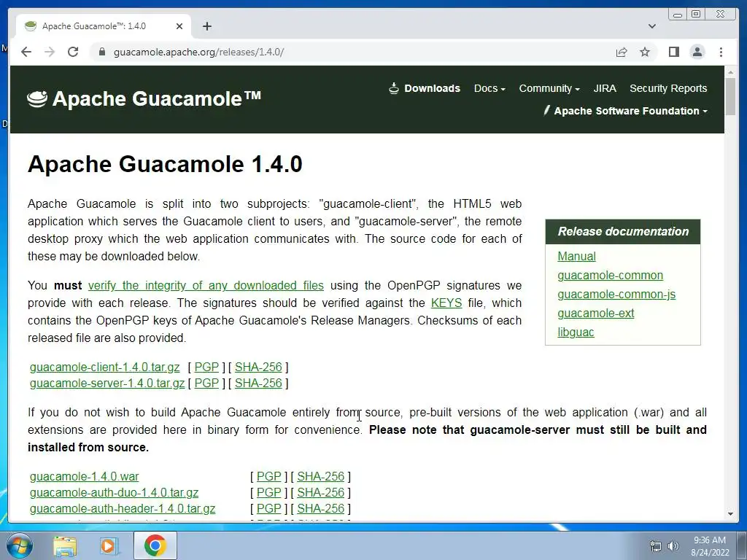Screen dimensions: 747x560
Task: Open SHA-256 for guacamole-auth-duo
Action: (321, 493)
